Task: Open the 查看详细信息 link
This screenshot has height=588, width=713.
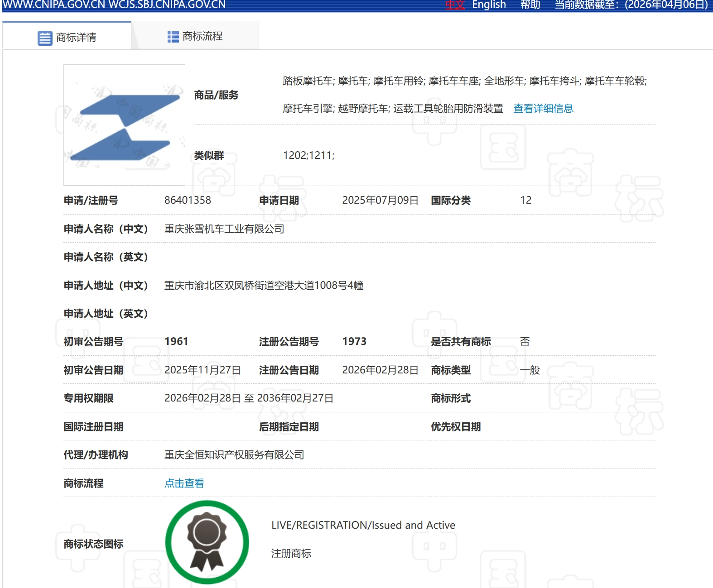Action: pyautogui.click(x=543, y=109)
